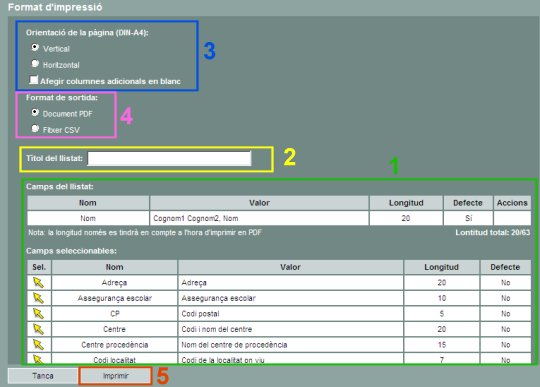Choose Horitzontal page orientation
Viewport: 540px width, 387px height.
(35, 63)
